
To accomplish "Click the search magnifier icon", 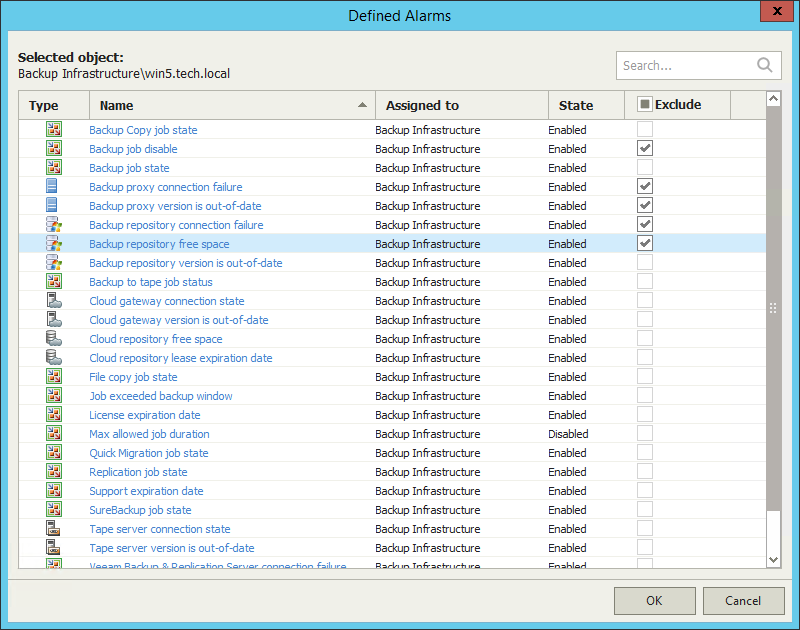I will pos(764,65).
